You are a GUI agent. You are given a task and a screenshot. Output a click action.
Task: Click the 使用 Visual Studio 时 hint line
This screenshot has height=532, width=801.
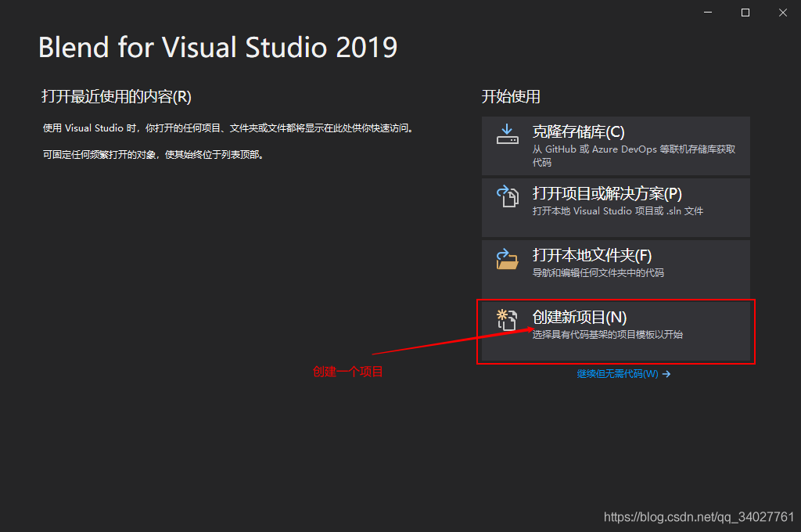tap(228, 128)
